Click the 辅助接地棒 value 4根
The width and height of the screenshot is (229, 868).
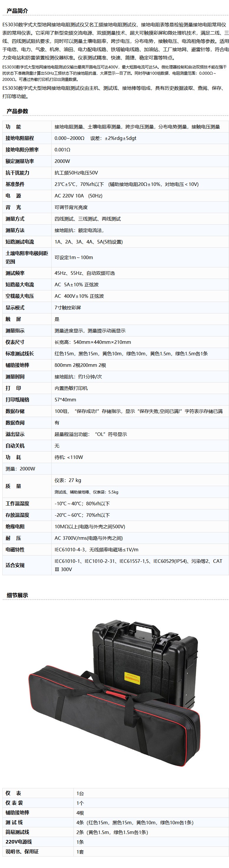(x=80, y=813)
